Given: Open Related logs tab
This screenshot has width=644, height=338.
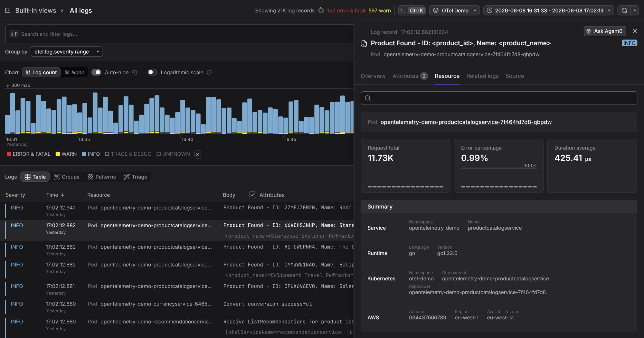Looking at the screenshot, I should (x=482, y=76).
